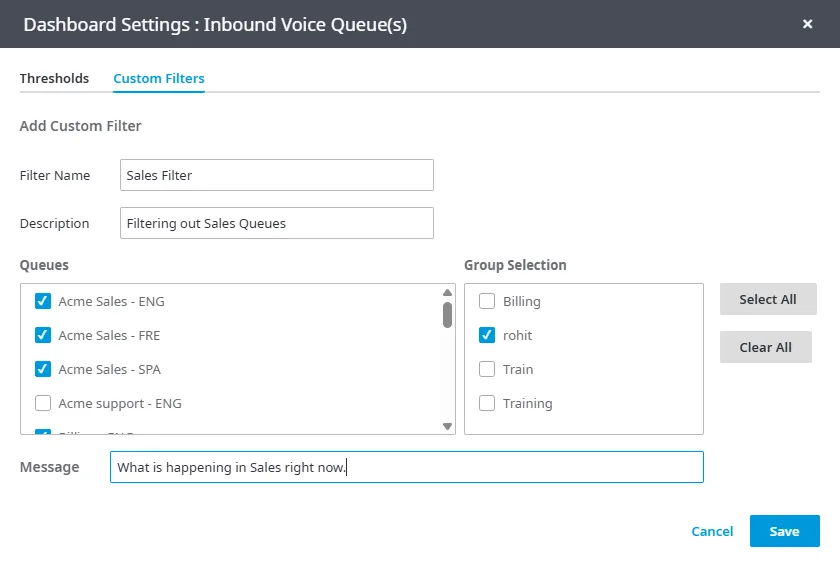Click the Queues list scrollbar thumb
This screenshot has height=571, width=840.
(x=447, y=315)
